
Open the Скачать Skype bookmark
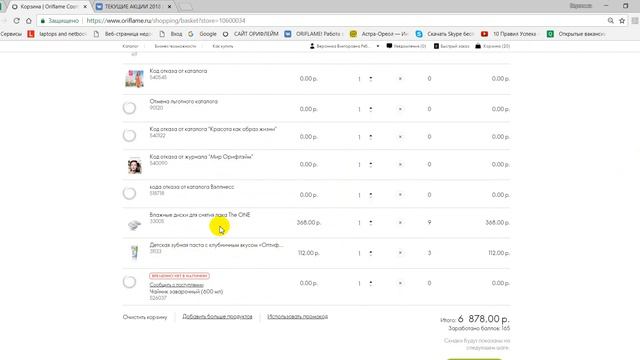[444, 34]
